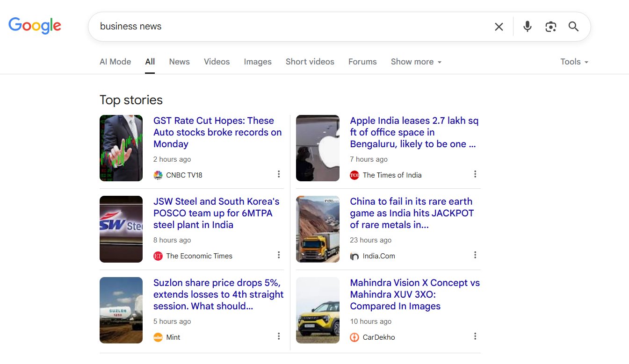Switch to Short videos tab

point(310,62)
